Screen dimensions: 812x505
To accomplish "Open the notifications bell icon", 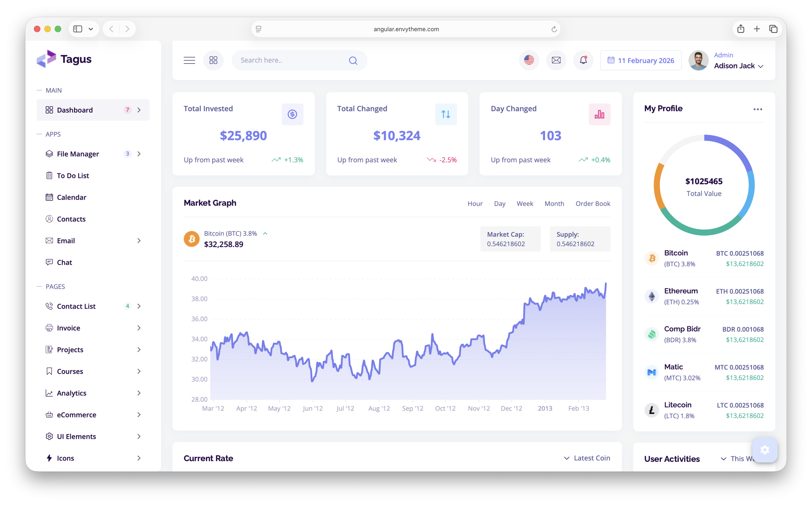I will (x=583, y=61).
